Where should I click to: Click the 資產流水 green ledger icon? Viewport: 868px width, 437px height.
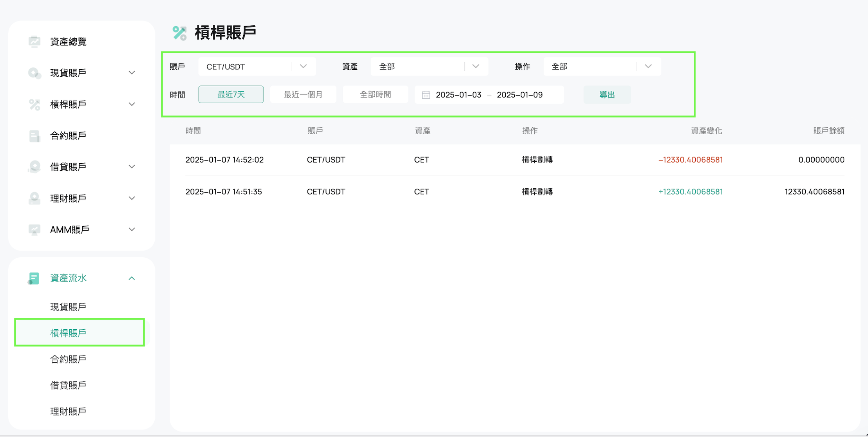tap(34, 278)
